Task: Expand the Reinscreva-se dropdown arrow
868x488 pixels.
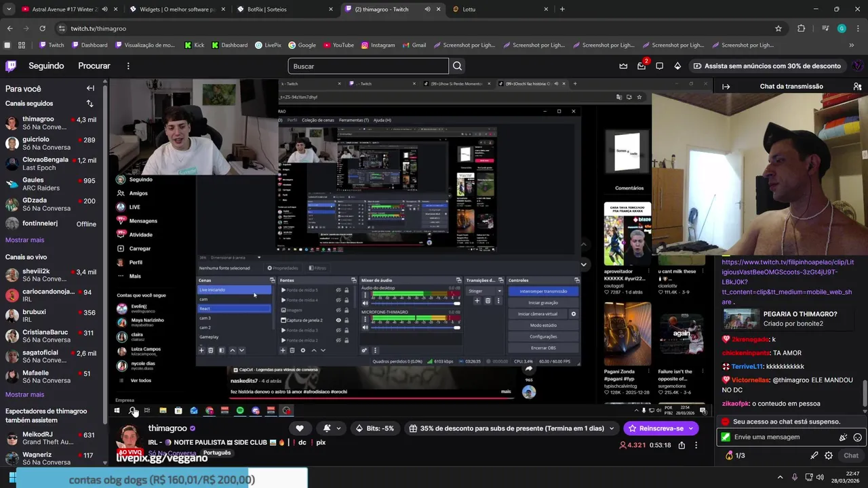Action: (691, 428)
